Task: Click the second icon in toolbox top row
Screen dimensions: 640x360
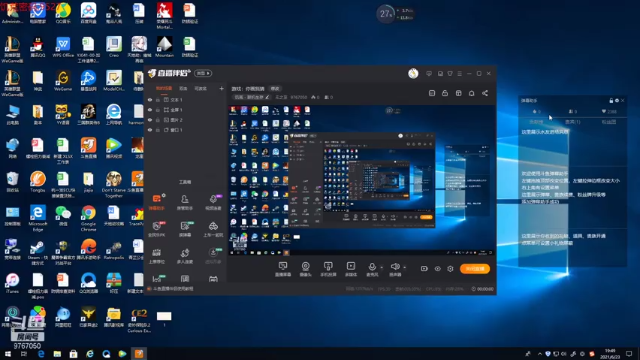Action: coord(184,201)
